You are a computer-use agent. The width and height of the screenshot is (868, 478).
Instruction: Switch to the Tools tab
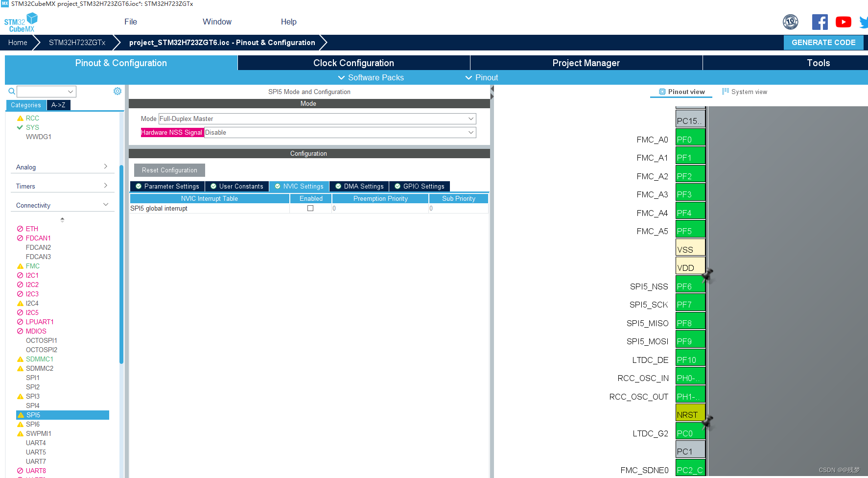(819, 63)
